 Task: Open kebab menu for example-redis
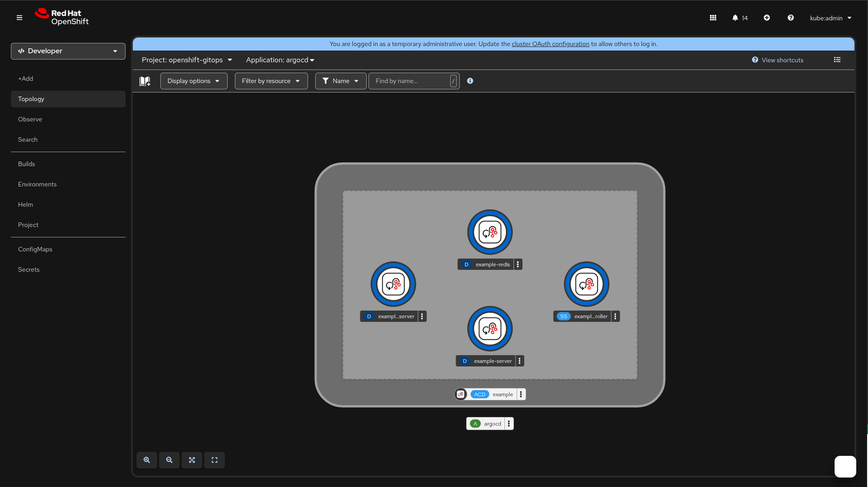[x=518, y=264]
